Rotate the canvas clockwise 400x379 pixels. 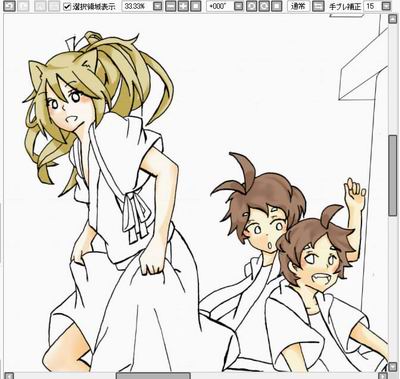point(264,6)
